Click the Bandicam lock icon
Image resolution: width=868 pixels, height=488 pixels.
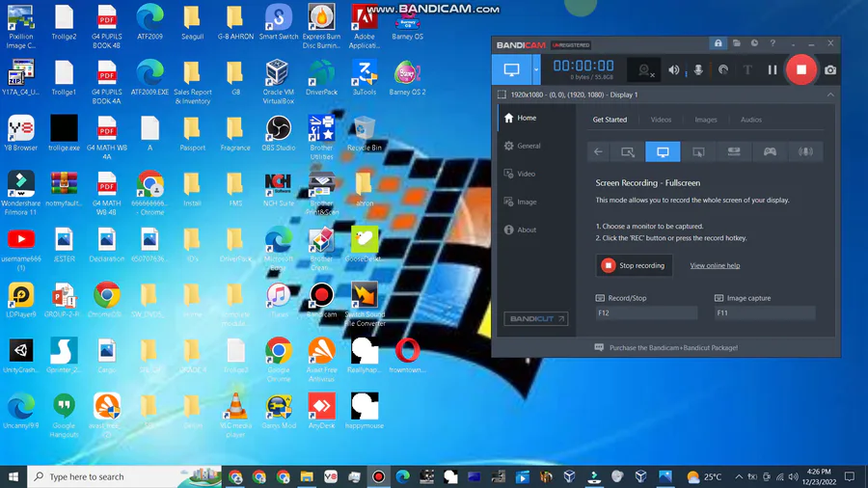[718, 43]
